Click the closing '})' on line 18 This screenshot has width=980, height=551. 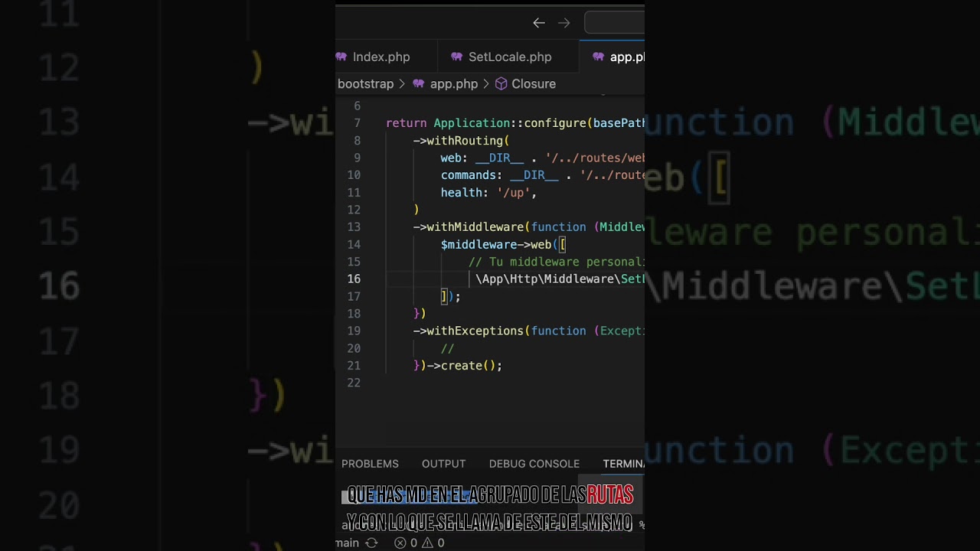420,314
